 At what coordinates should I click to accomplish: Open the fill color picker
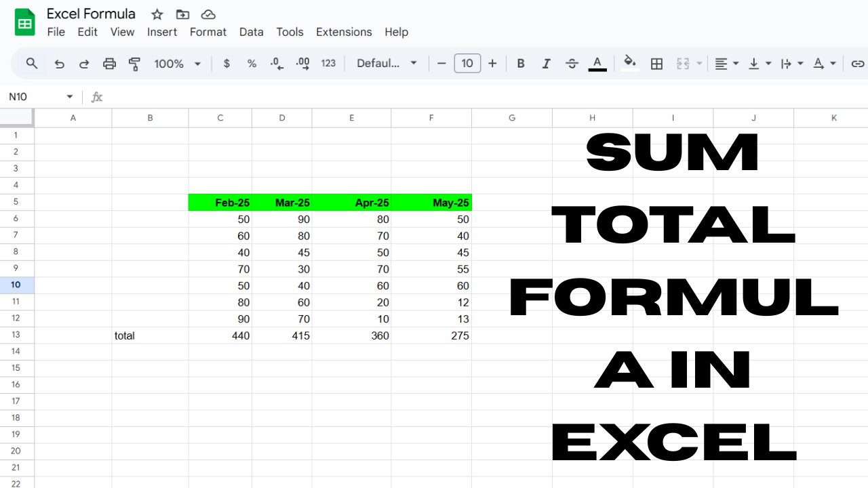(630, 63)
